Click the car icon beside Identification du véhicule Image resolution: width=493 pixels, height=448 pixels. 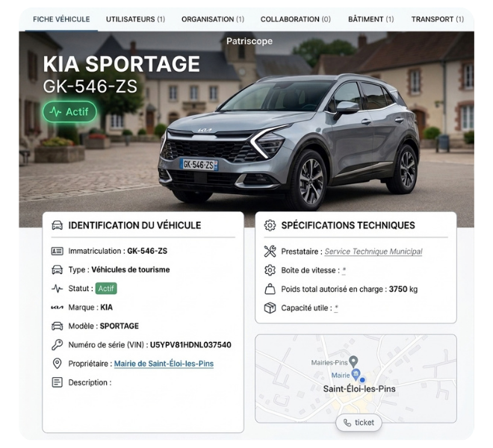click(57, 225)
